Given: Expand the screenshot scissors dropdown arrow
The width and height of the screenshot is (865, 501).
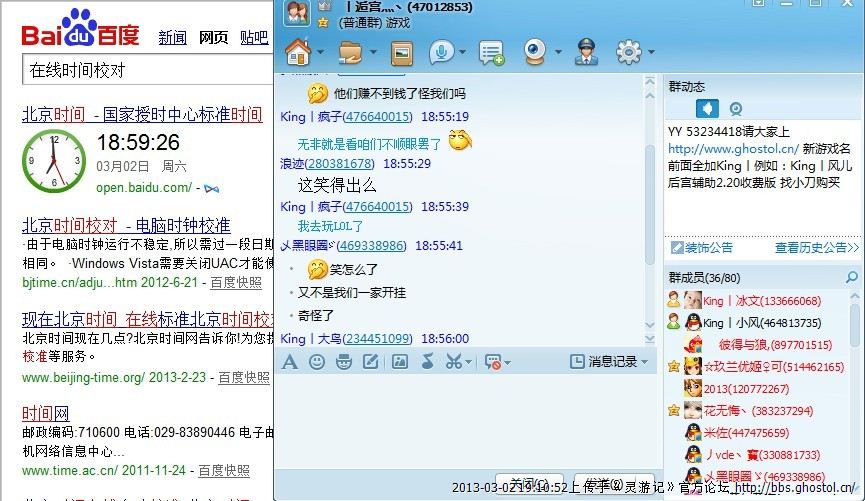Looking at the screenshot, I should click(471, 362).
